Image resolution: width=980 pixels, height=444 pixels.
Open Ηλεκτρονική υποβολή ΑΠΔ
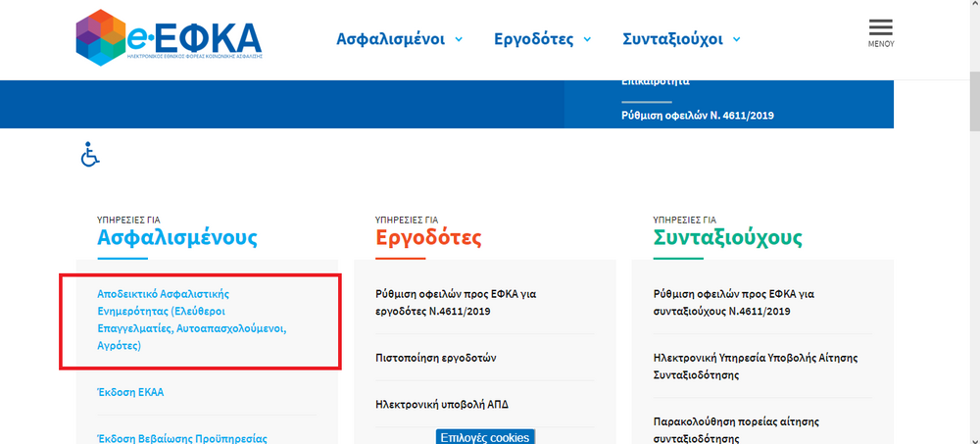[x=442, y=404]
